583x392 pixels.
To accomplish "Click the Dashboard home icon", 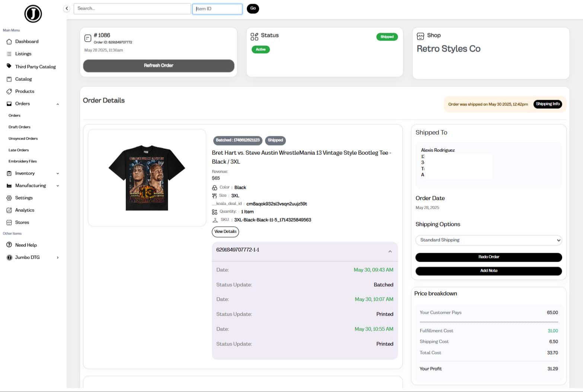I will (x=9, y=42).
